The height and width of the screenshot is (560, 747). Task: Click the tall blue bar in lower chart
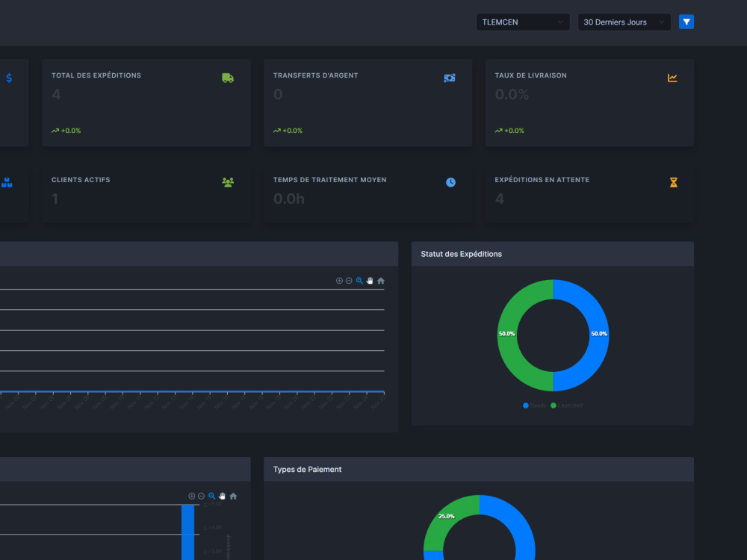pos(187,532)
